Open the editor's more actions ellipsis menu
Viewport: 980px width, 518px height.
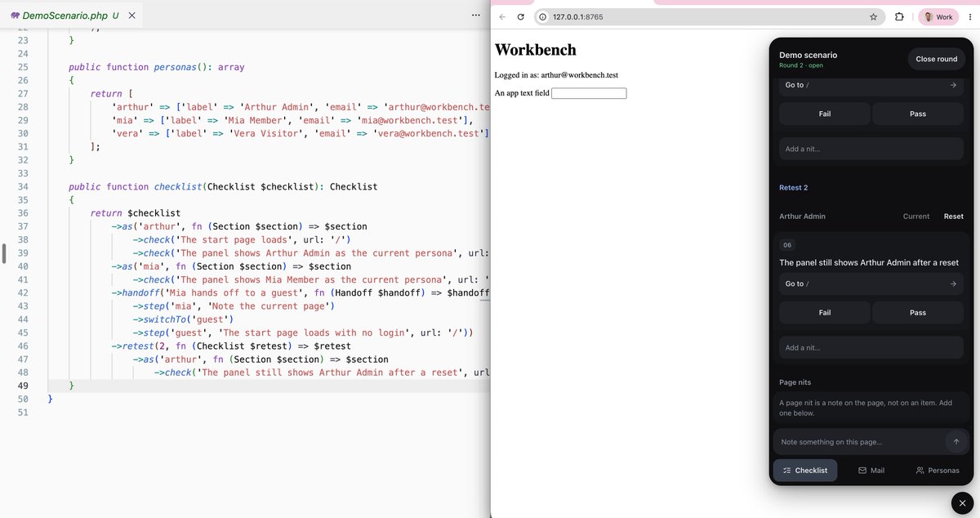coord(476,16)
